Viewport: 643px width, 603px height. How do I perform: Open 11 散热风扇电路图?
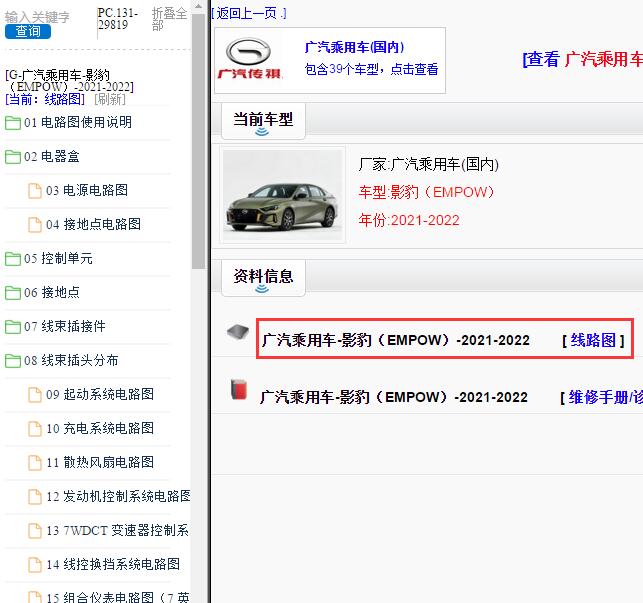(x=100, y=463)
